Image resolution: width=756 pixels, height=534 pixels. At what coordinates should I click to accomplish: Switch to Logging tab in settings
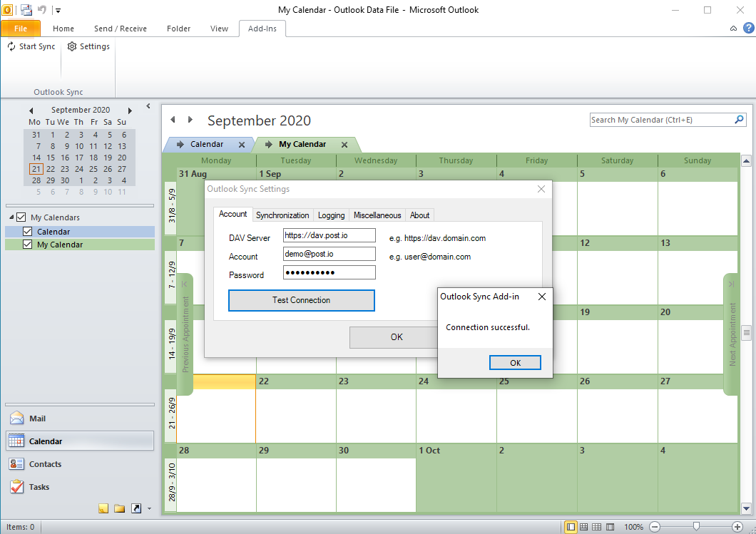click(x=331, y=215)
